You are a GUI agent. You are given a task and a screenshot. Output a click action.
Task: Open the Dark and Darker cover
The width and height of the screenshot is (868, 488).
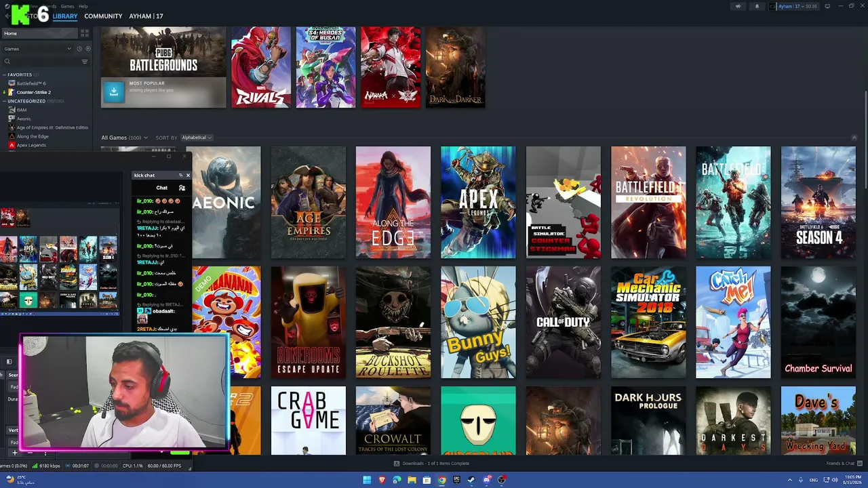click(455, 67)
